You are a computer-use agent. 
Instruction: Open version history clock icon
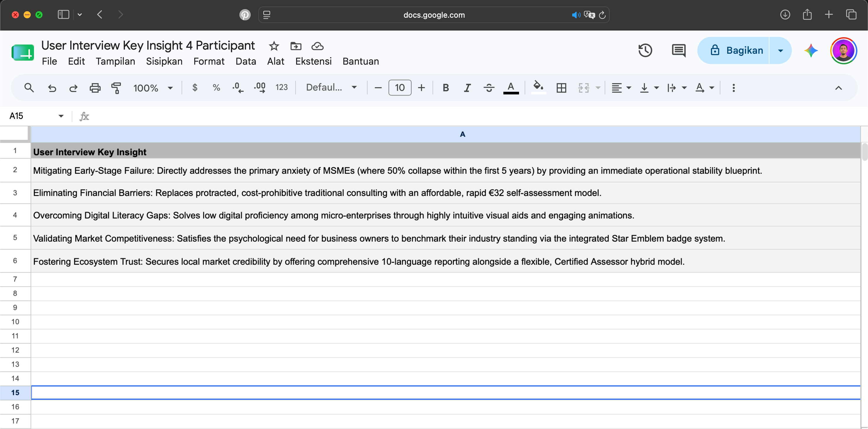[x=645, y=50]
